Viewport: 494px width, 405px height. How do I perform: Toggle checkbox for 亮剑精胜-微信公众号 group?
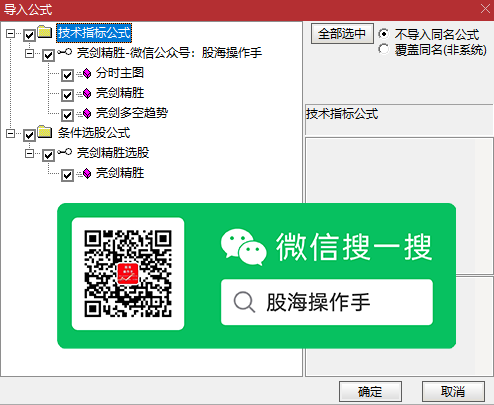(x=48, y=55)
